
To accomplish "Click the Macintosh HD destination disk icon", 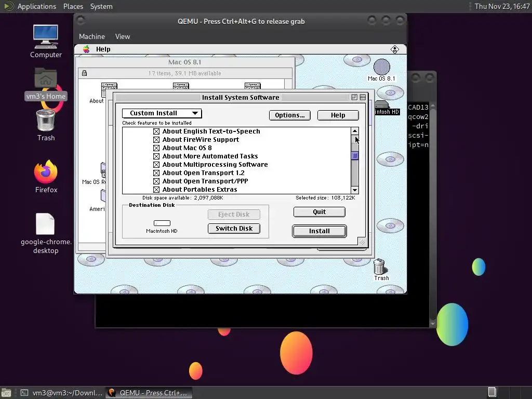I will click(x=162, y=223).
